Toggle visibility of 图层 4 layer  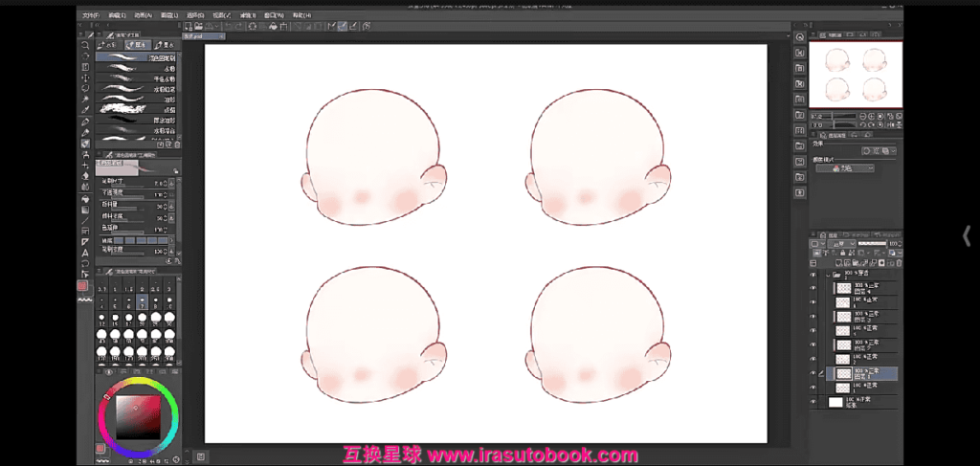813,288
